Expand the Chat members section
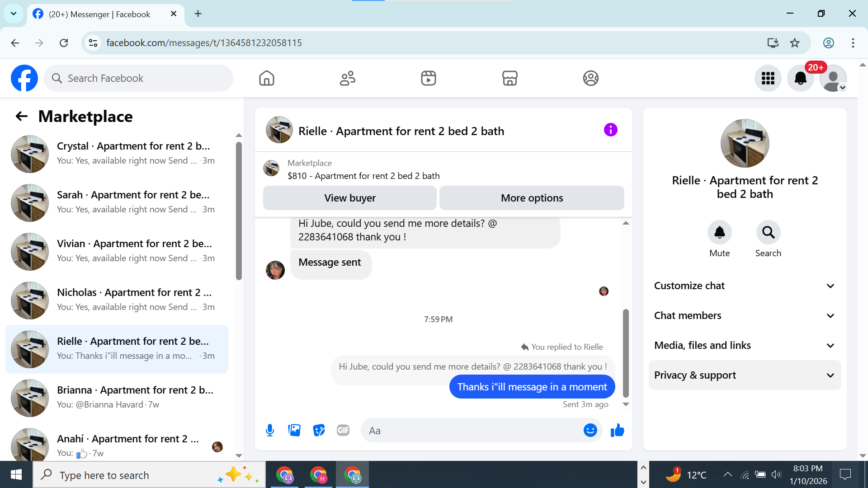Viewport: 868px width, 488px height. tap(745, 315)
